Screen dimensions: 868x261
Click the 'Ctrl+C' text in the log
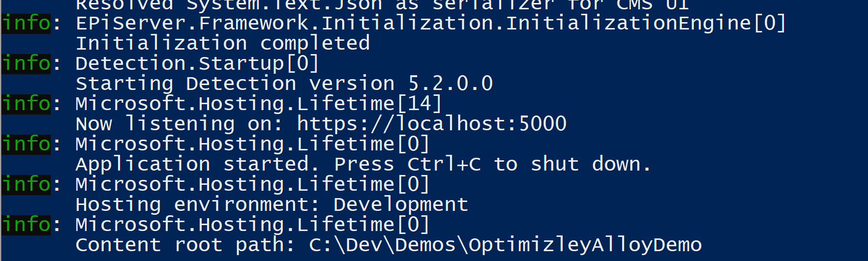click(444, 164)
